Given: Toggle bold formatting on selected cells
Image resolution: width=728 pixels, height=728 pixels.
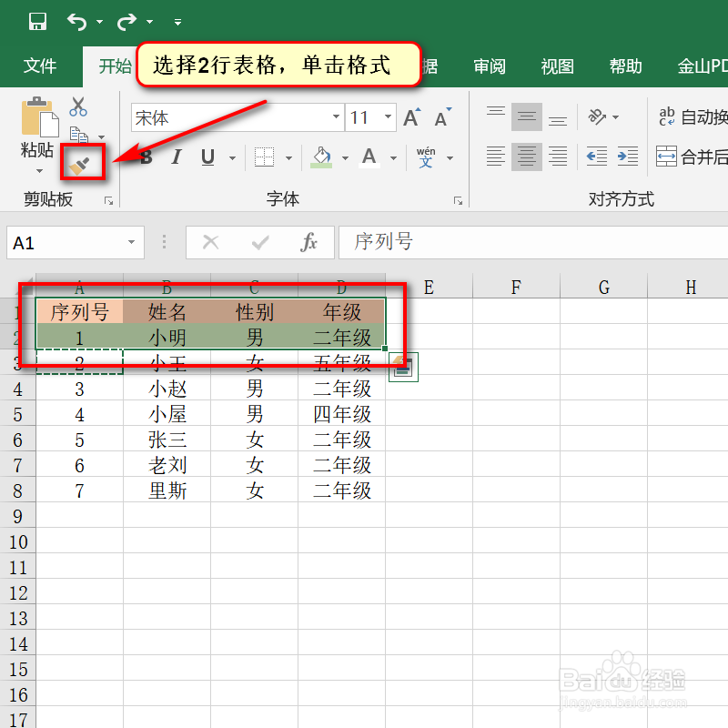Looking at the screenshot, I should click(x=145, y=157).
